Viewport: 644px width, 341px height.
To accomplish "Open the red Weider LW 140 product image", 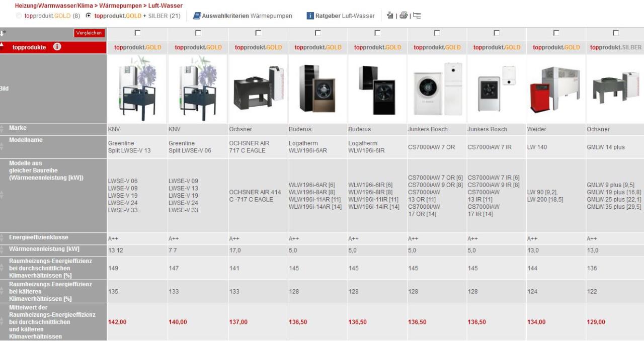I will (556, 90).
